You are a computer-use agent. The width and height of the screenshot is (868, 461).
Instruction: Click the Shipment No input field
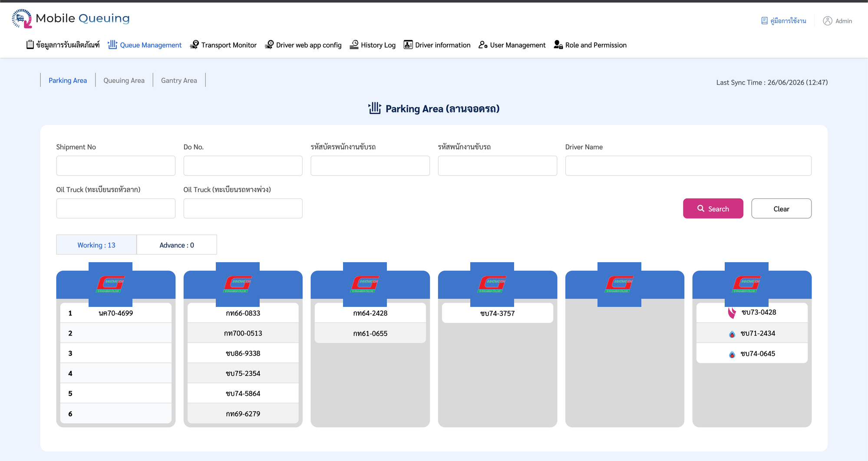tap(116, 166)
